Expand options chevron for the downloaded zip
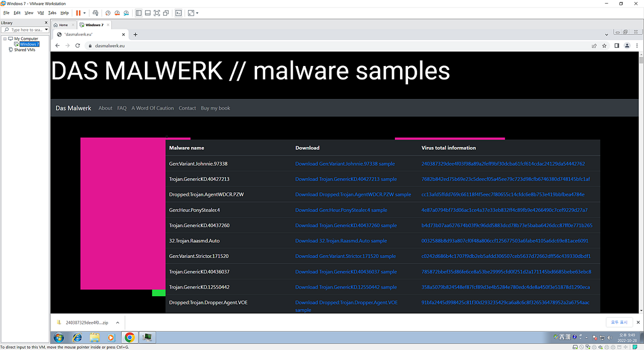 [118, 323]
